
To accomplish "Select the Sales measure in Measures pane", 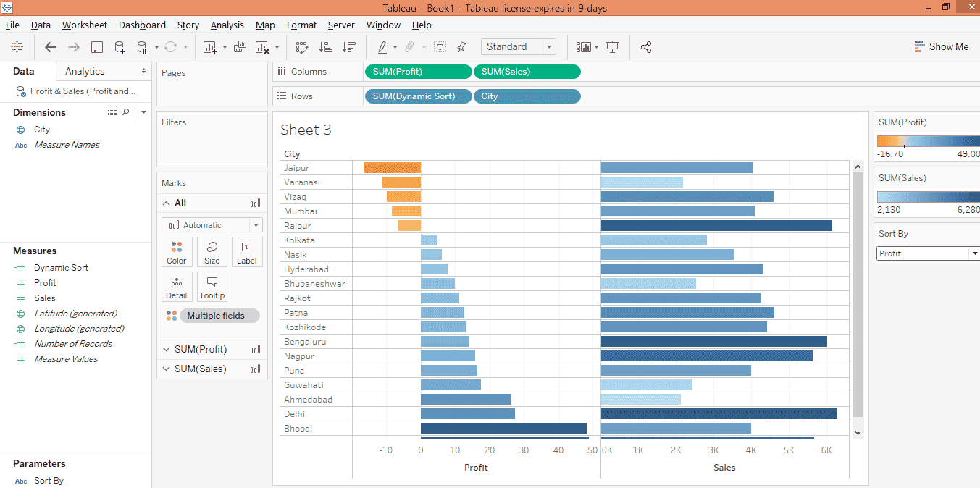I will [44, 298].
